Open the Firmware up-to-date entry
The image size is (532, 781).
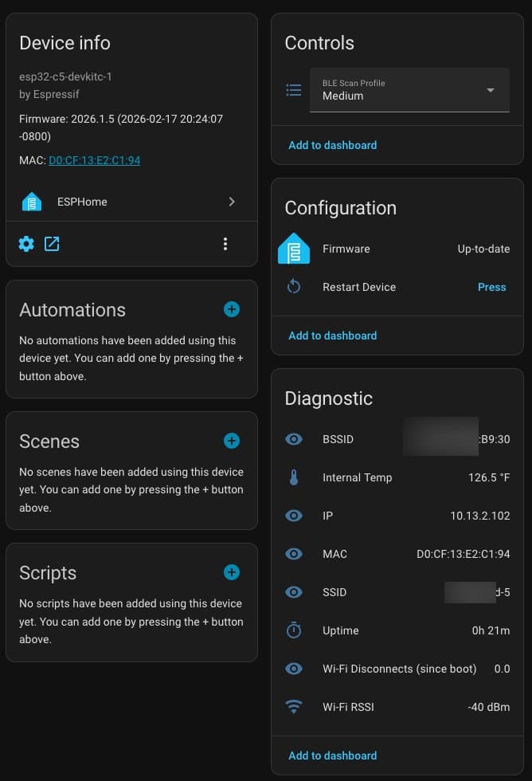(397, 249)
